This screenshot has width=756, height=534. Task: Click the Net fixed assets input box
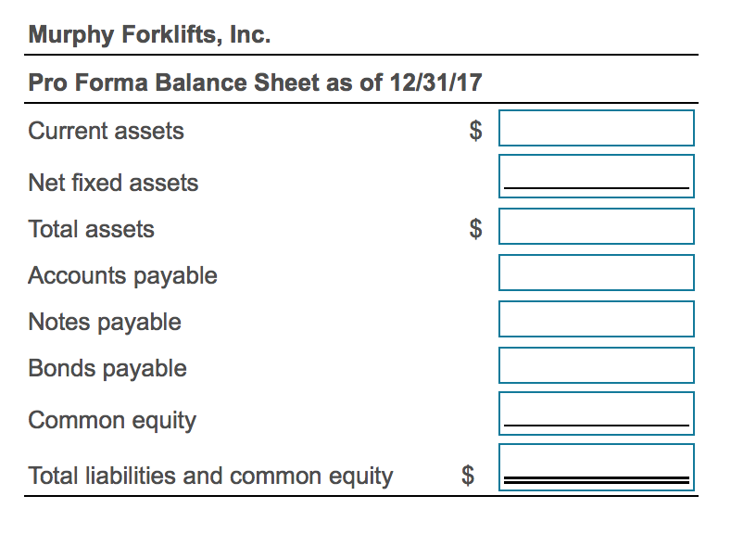coord(596,175)
